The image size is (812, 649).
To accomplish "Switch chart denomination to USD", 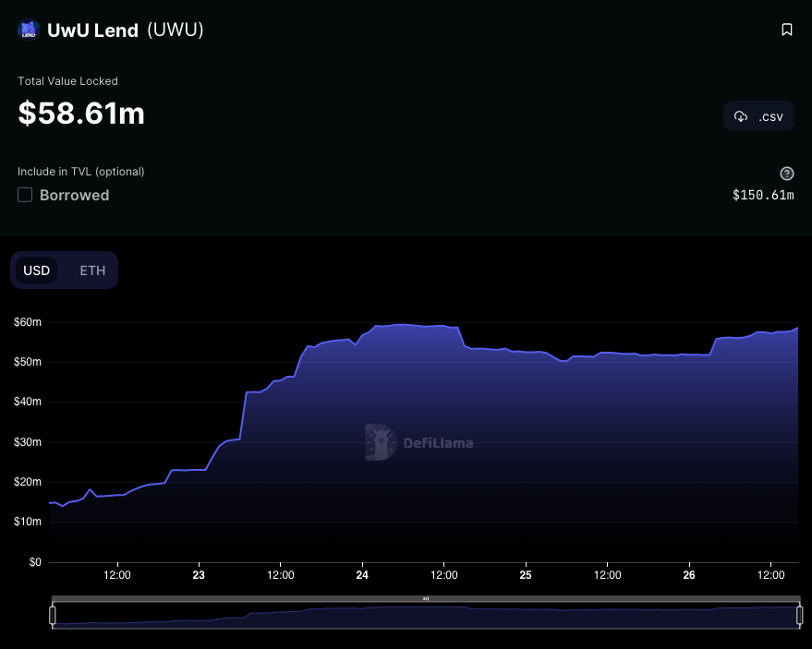I will tap(36, 270).
